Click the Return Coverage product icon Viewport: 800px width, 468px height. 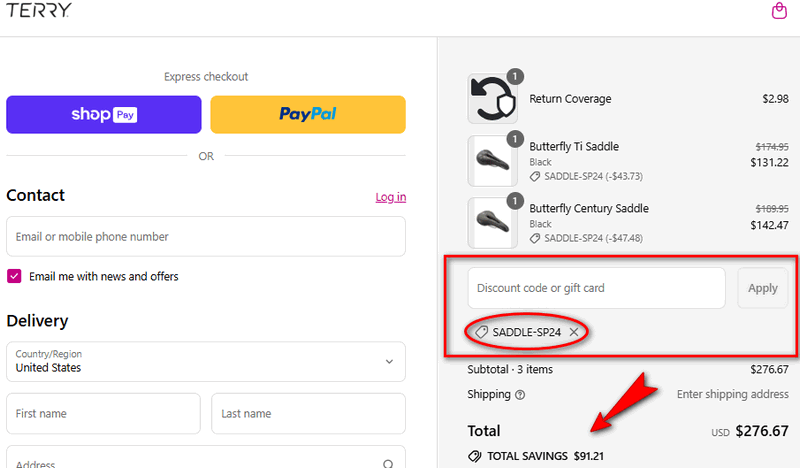point(492,99)
